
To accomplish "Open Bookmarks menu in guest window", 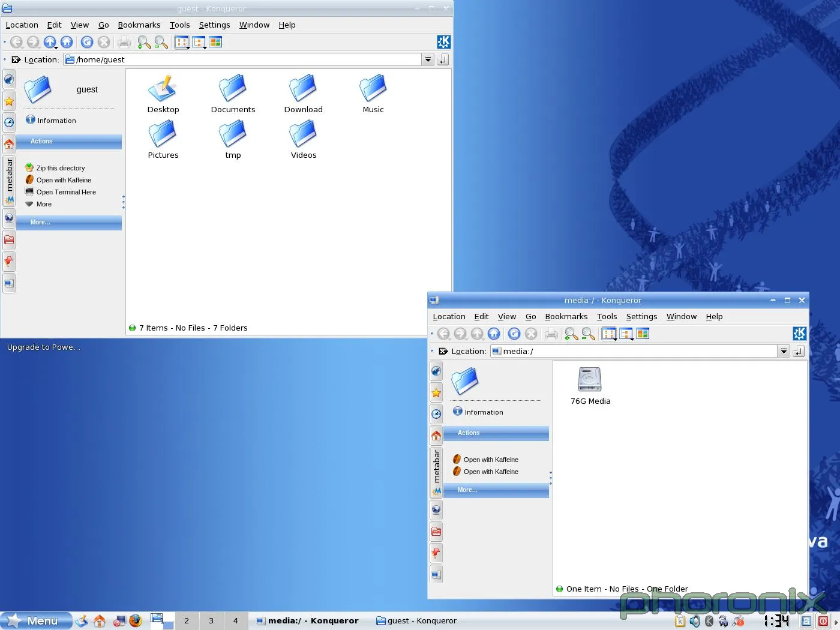I will [x=139, y=25].
